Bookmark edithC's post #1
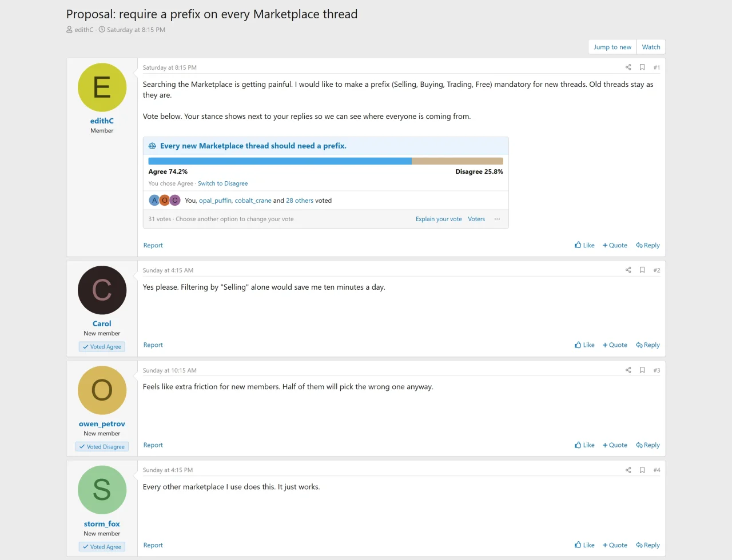The width and height of the screenshot is (732, 560). click(x=642, y=67)
